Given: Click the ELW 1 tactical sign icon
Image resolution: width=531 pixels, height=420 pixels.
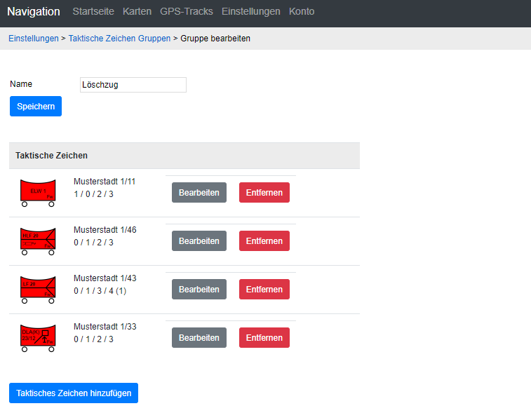Looking at the screenshot, I should click(38, 193).
